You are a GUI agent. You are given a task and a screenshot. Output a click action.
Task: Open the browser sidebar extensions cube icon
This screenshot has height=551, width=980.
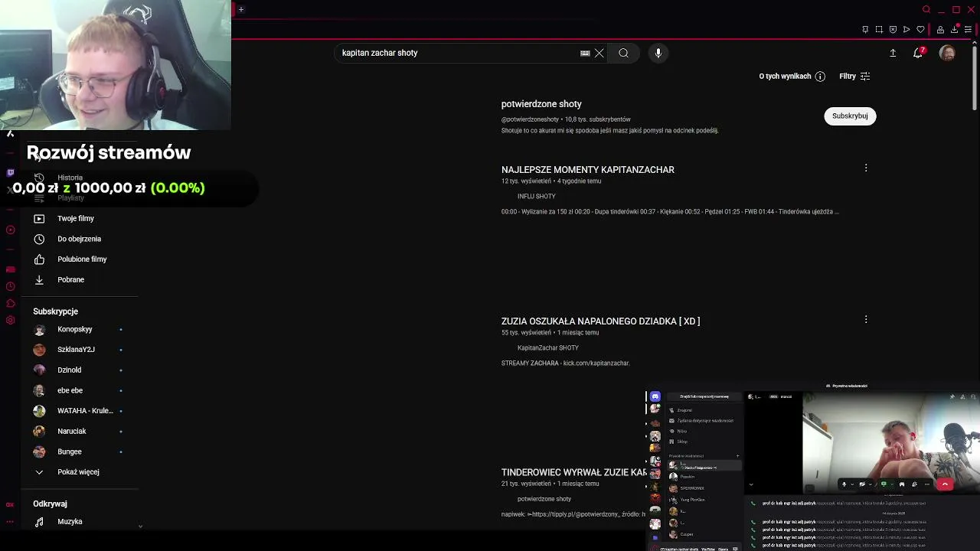[x=10, y=303]
